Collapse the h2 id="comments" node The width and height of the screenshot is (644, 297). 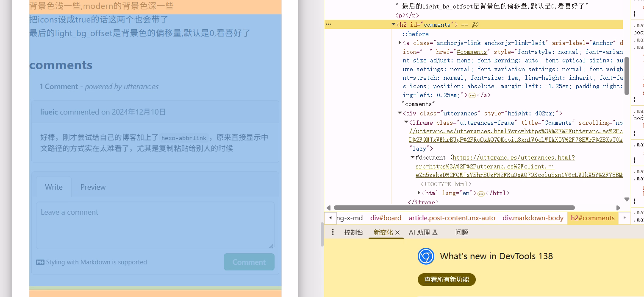click(x=393, y=25)
